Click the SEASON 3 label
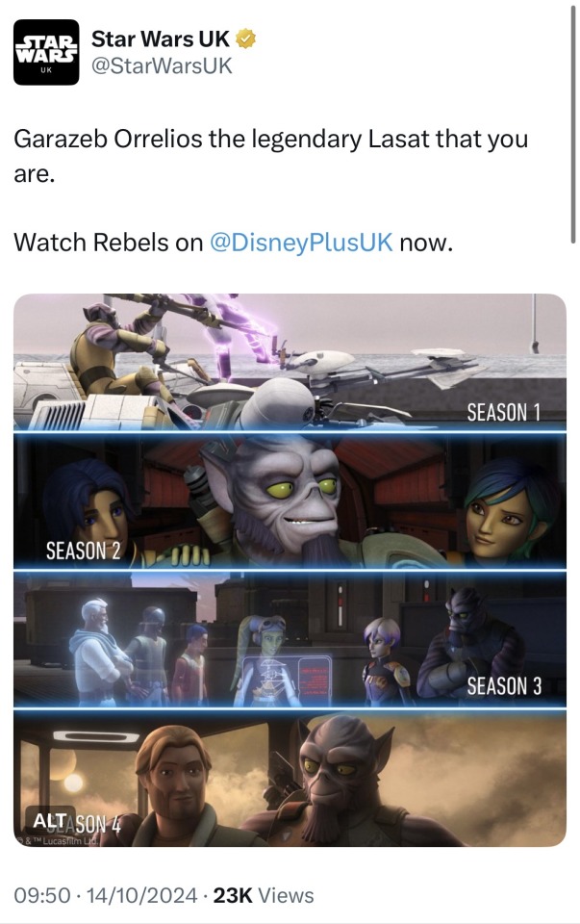 504,686
